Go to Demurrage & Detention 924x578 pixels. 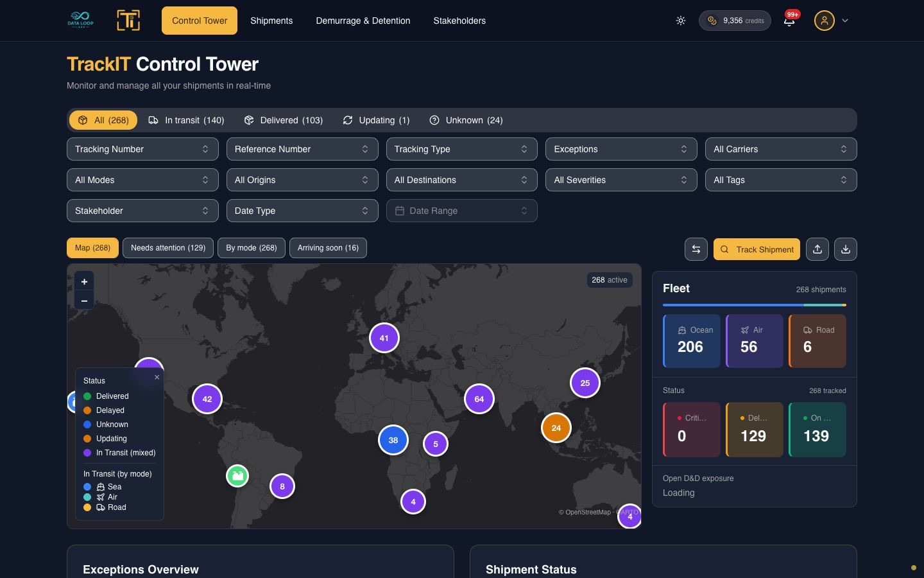point(363,21)
